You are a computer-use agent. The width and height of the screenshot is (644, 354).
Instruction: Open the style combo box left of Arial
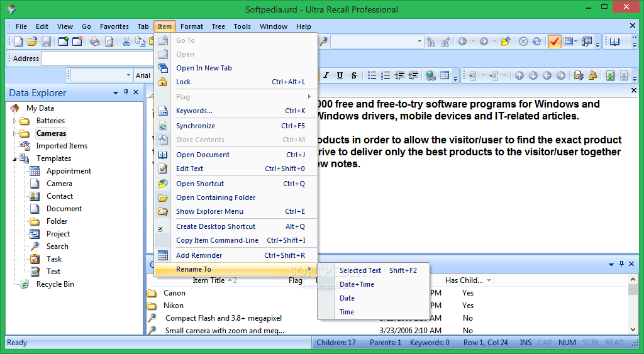101,75
